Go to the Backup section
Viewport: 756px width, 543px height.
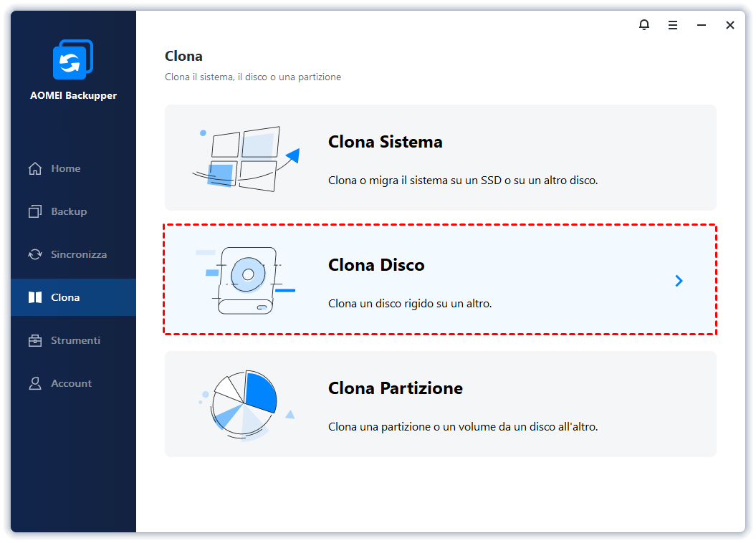tap(69, 211)
